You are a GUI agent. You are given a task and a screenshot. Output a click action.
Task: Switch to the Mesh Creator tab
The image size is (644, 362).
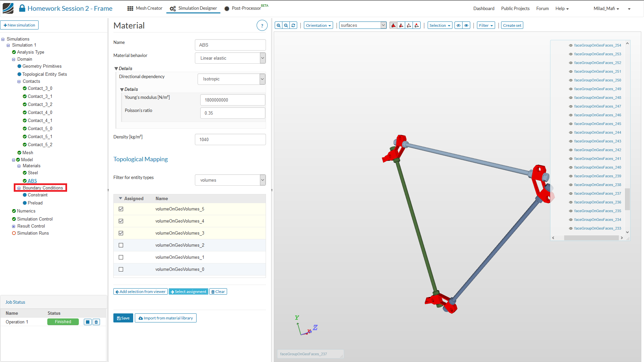click(x=145, y=8)
